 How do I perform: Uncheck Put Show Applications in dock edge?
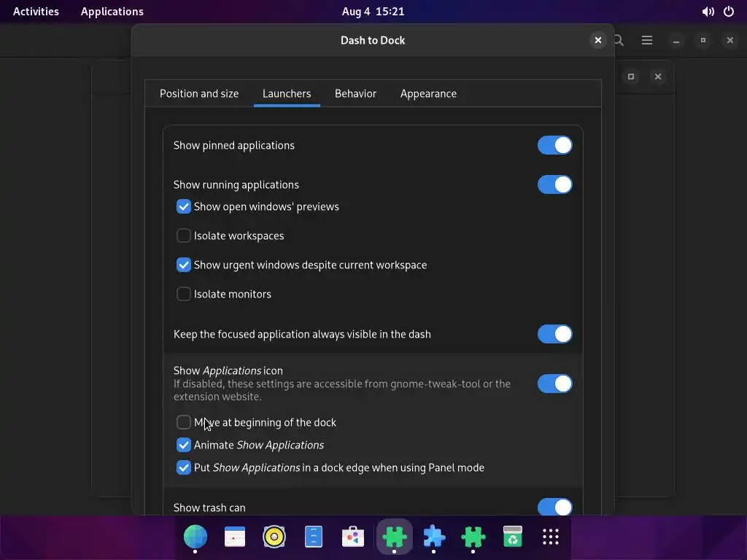pyautogui.click(x=183, y=467)
